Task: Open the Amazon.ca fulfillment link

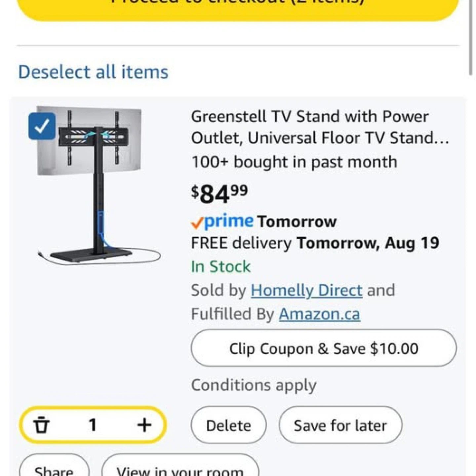Action: pos(319,314)
